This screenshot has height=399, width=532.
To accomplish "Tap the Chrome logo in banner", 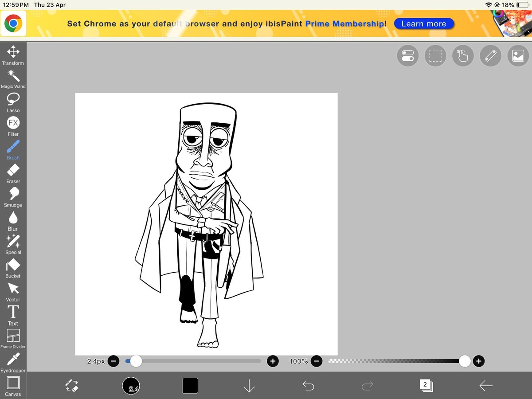I will (x=13, y=24).
